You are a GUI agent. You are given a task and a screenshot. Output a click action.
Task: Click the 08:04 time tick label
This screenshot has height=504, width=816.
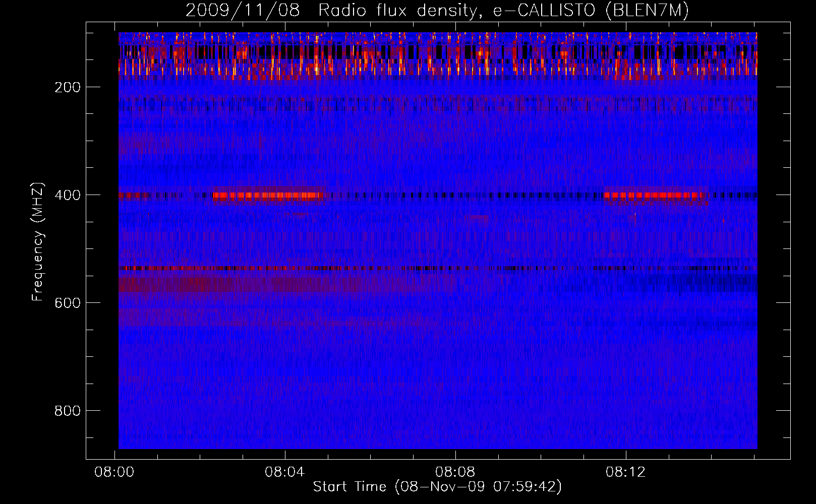pyautogui.click(x=285, y=472)
